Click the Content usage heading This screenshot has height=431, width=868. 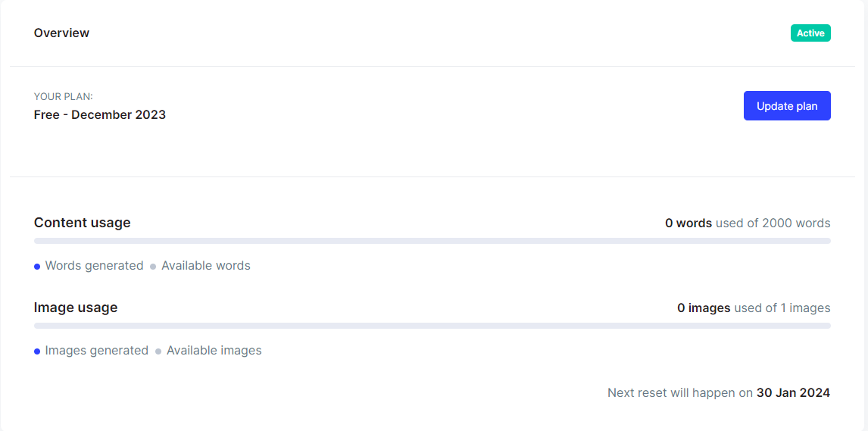coord(82,223)
